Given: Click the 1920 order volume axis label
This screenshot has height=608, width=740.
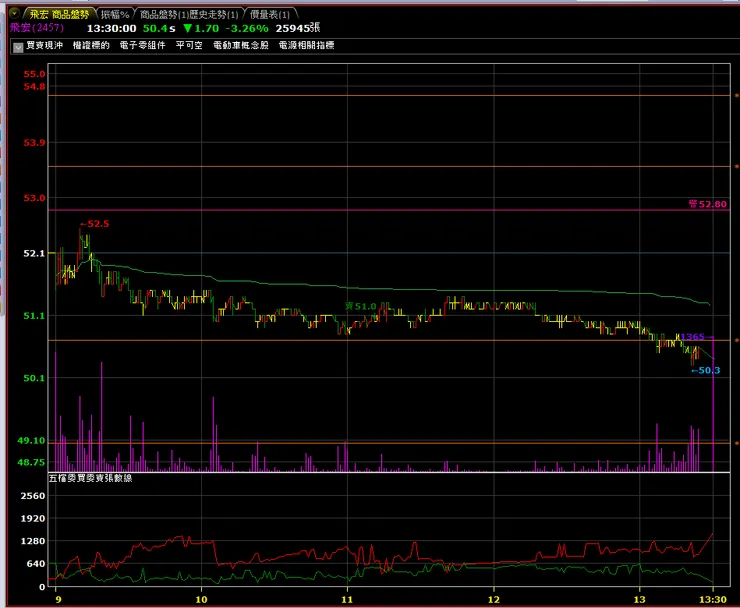Looking at the screenshot, I should 33,519.
